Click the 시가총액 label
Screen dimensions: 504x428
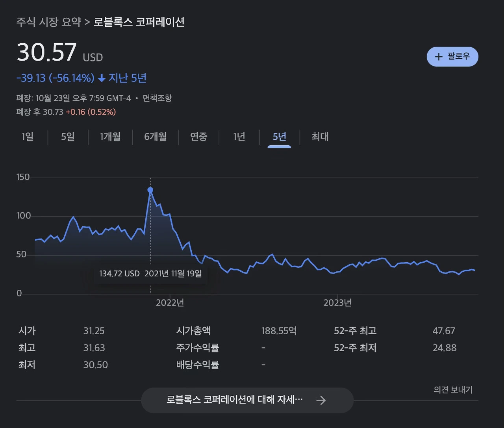click(193, 331)
